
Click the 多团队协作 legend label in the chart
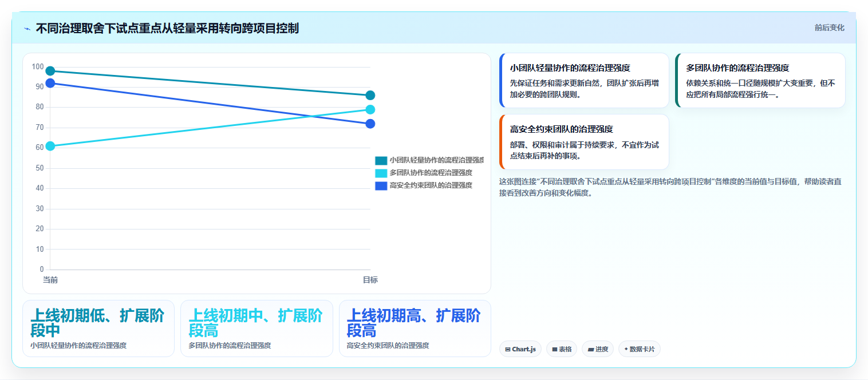(x=431, y=173)
